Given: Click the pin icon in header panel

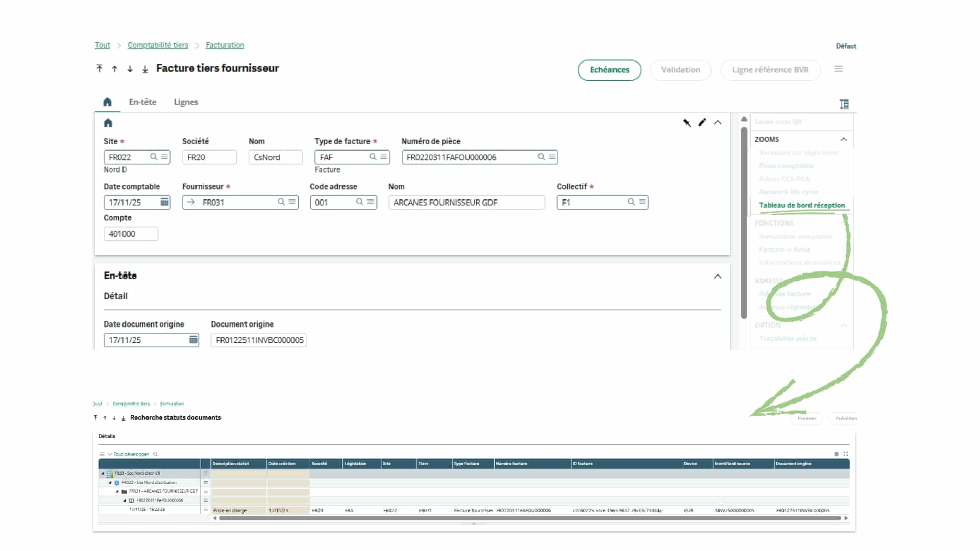Looking at the screenshot, I should tap(687, 122).
